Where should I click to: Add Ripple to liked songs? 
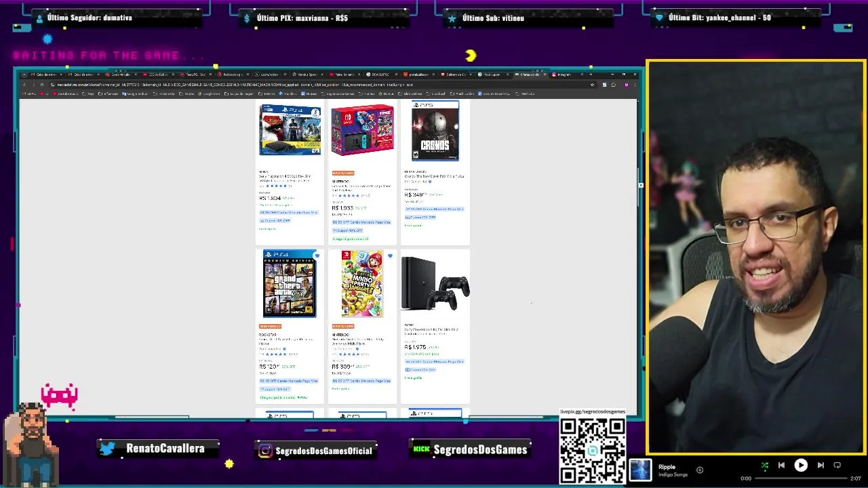click(700, 470)
